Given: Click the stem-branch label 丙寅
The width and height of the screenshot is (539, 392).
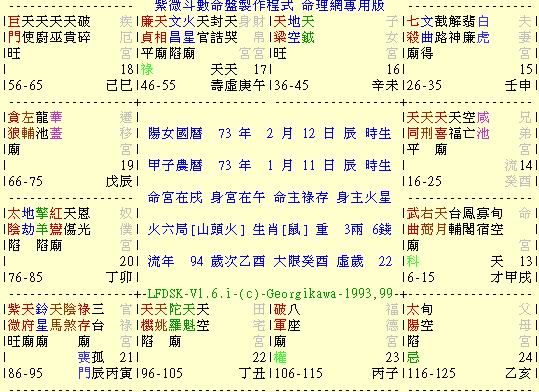Looking at the screenshot, I should (x=119, y=373).
